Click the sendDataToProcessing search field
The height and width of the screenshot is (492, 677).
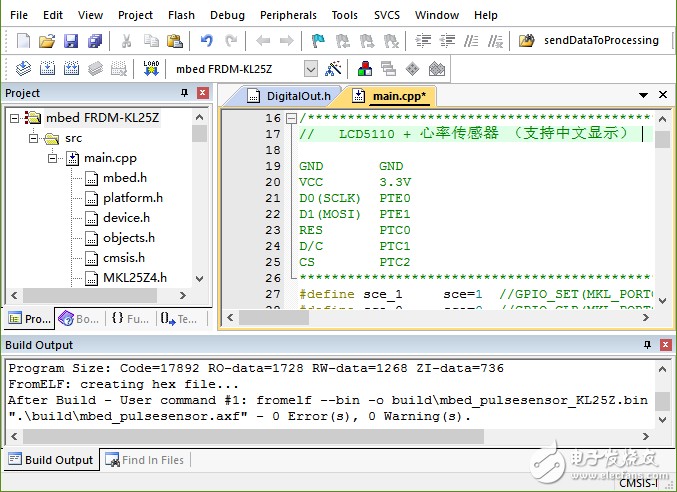click(x=600, y=41)
